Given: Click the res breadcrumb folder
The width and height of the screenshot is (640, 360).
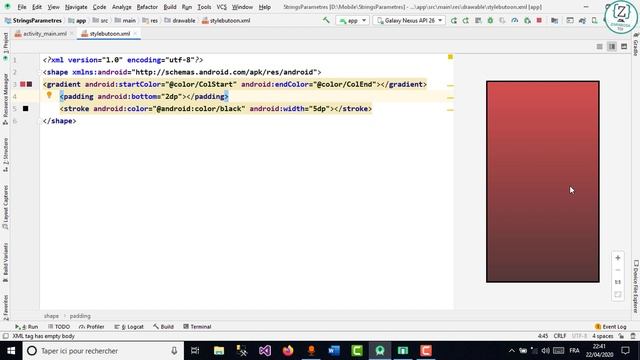Looking at the screenshot, I should pos(150,20).
